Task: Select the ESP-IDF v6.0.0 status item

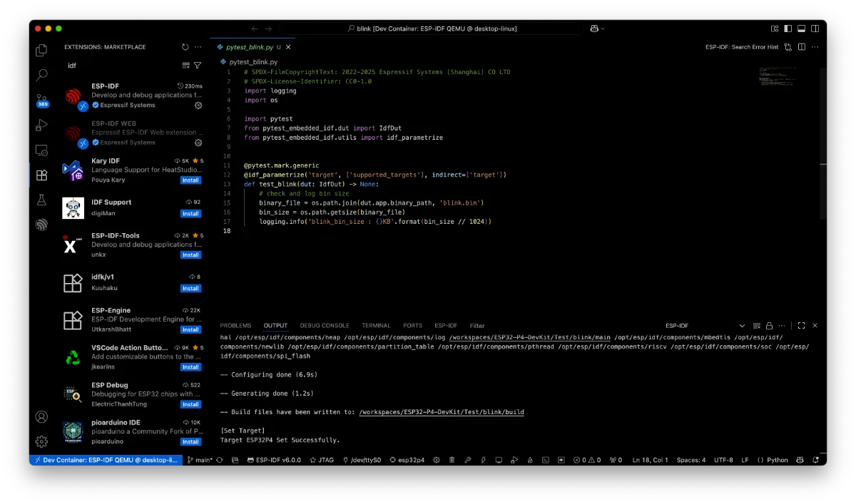Action: click(274, 460)
